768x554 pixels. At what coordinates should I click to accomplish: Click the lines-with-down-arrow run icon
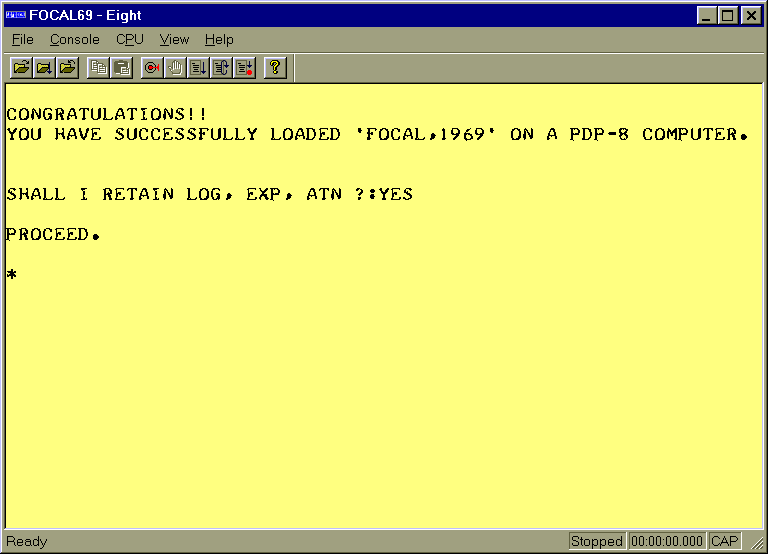tap(198, 68)
